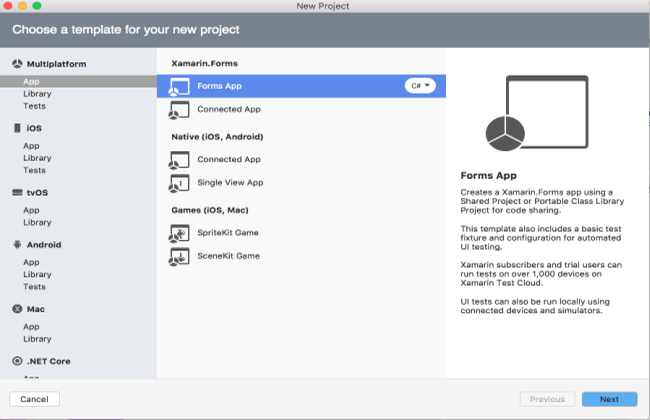Click the Native (iOS, Android) section header

click(217, 137)
